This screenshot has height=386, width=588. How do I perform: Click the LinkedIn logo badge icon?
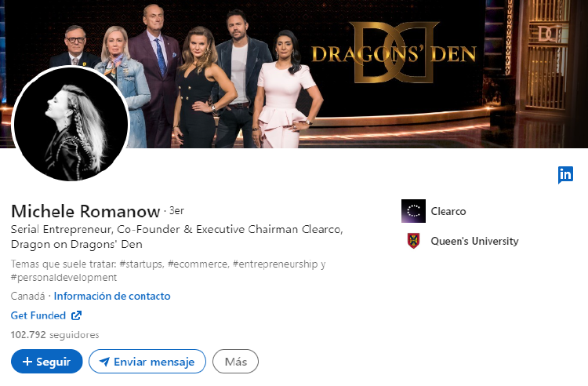pyautogui.click(x=565, y=175)
